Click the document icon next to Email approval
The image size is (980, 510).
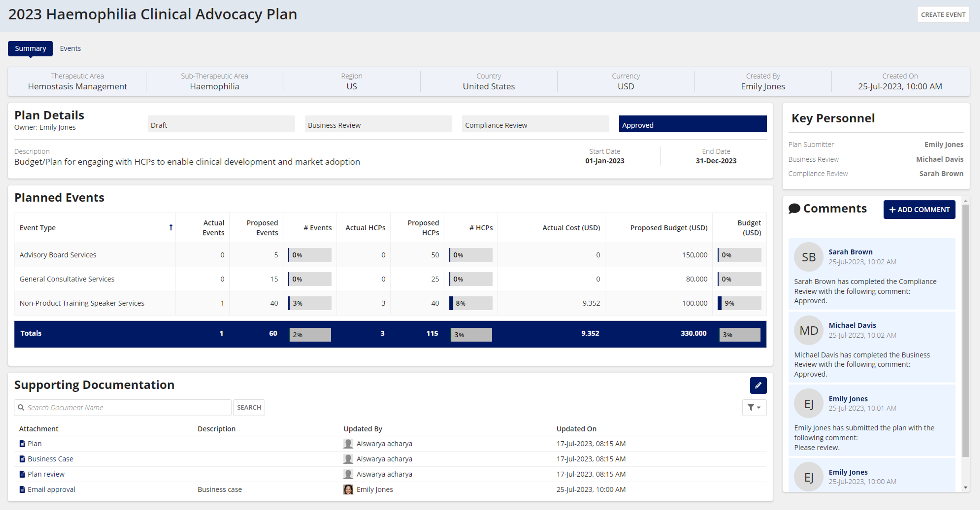22,489
